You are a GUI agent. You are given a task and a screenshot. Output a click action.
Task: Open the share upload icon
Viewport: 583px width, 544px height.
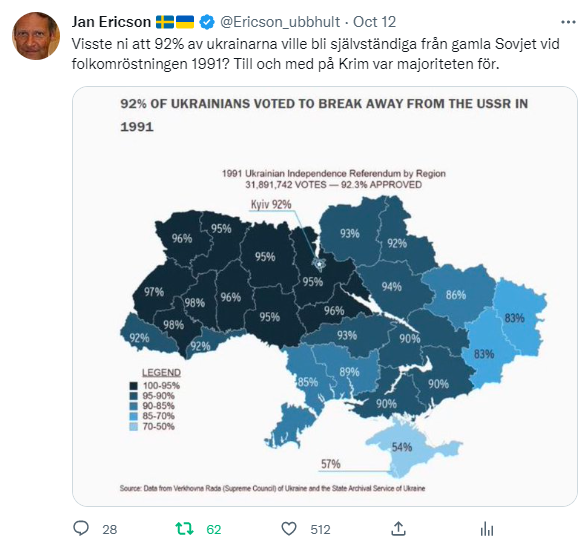[x=398, y=528]
